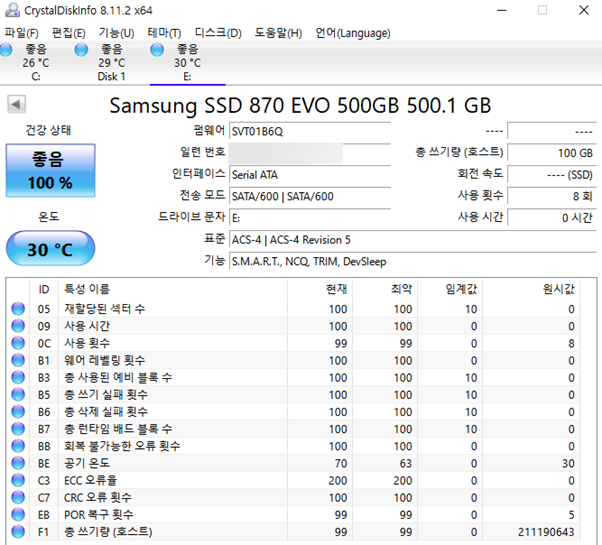Click the raw value 211190643
This screenshot has width=602, height=545.
546,532
